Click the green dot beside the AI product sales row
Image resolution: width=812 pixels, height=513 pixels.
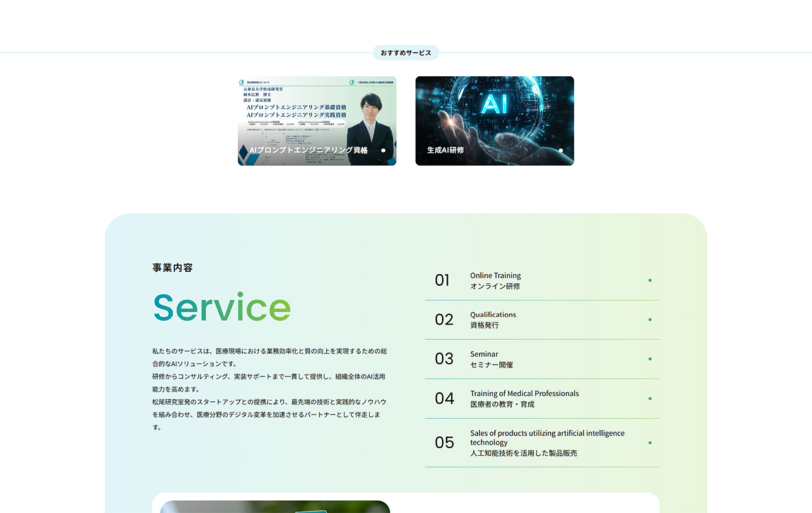coord(650,443)
